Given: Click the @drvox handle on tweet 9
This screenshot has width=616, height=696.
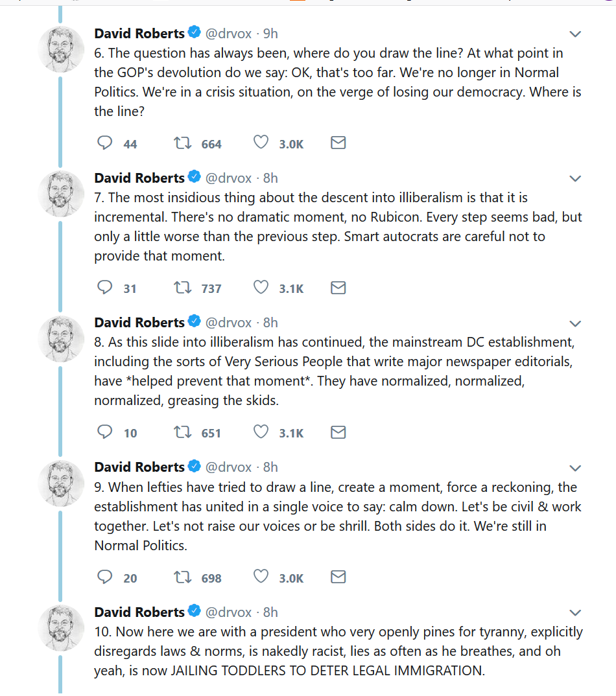Looking at the screenshot, I should pyautogui.click(x=228, y=467).
